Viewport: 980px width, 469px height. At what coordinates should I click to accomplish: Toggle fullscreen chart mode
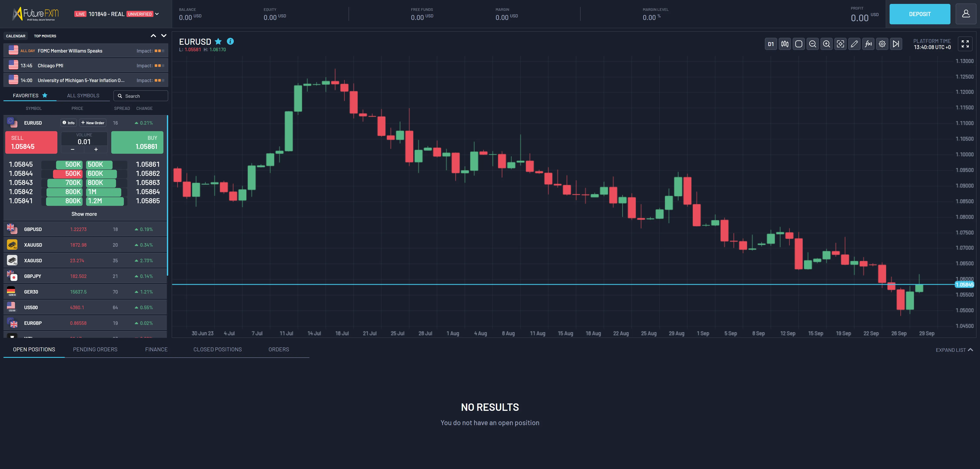tap(965, 44)
